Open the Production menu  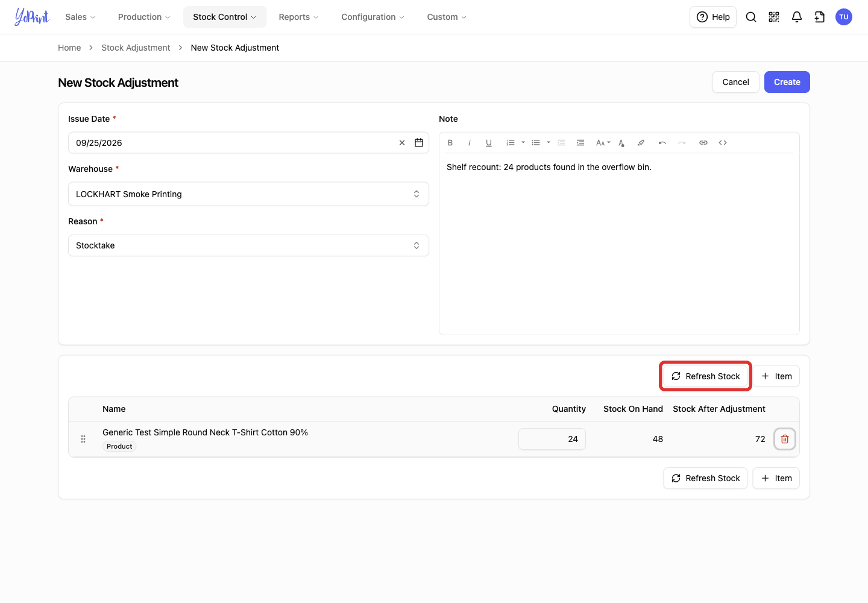[x=144, y=17]
